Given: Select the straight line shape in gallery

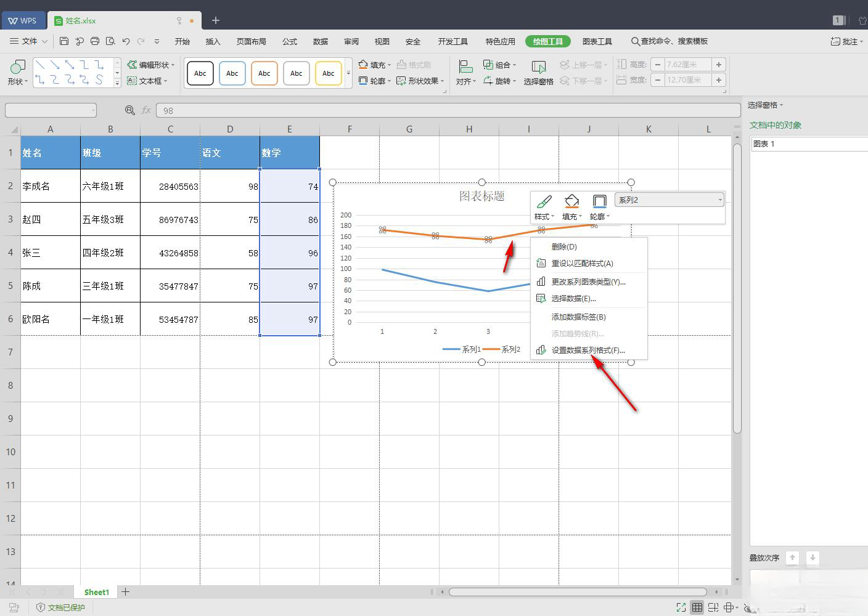Looking at the screenshot, I should [x=40, y=65].
